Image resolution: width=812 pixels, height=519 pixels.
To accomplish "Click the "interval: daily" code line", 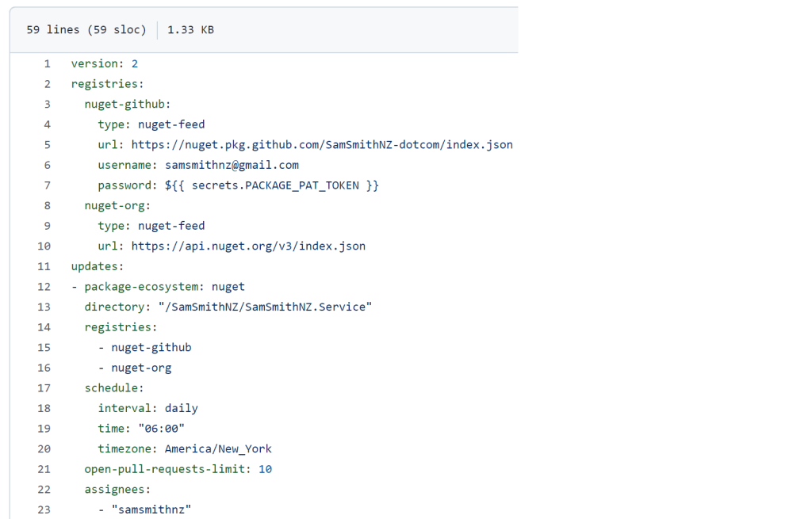I will click(x=147, y=408).
